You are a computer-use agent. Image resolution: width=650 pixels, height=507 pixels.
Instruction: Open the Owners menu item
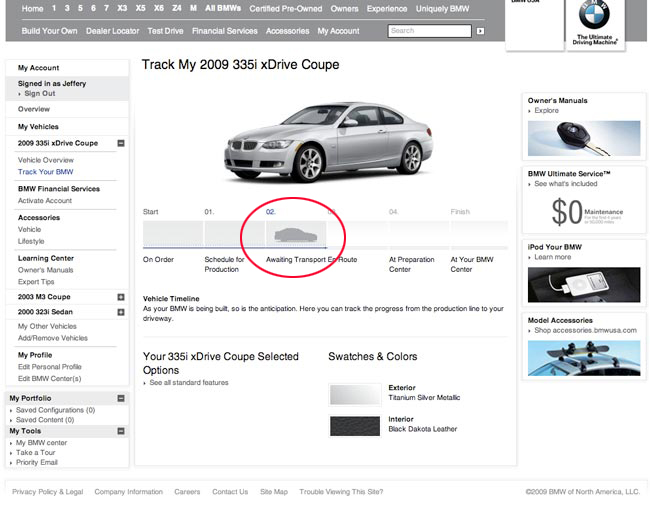[x=344, y=9]
